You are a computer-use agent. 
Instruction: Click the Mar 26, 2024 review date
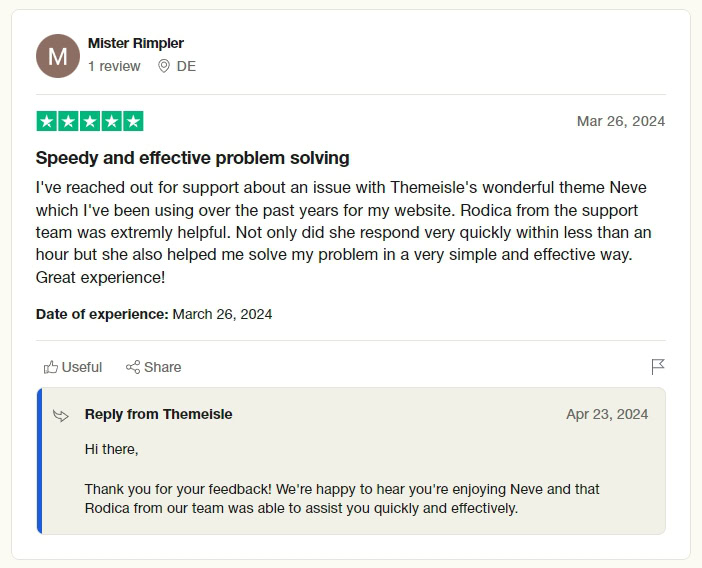(621, 121)
